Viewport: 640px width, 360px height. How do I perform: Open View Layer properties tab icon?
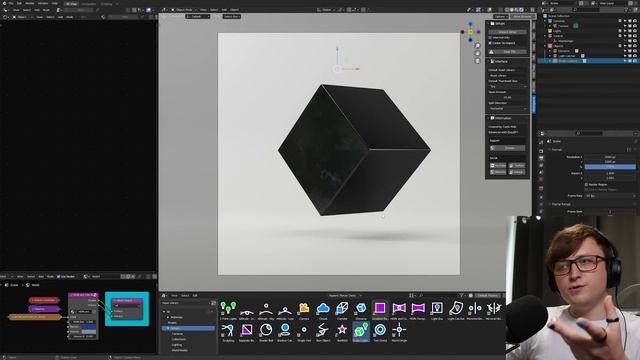pos(541,165)
